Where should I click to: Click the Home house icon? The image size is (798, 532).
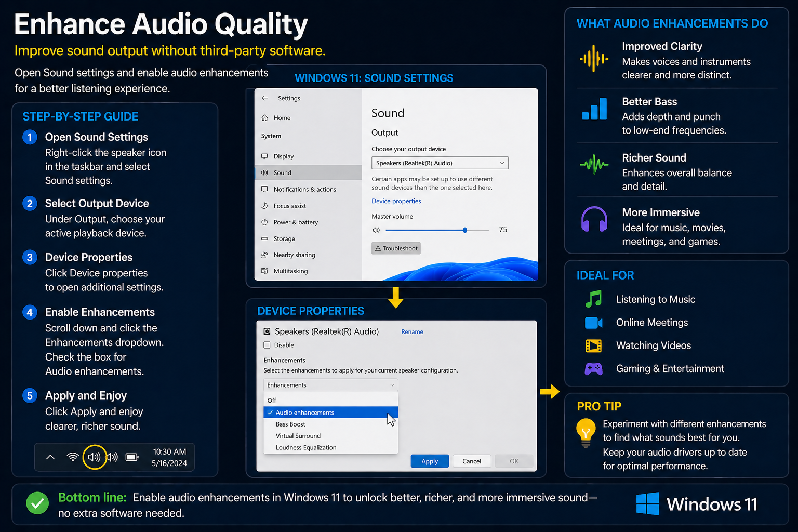coord(265,118)
